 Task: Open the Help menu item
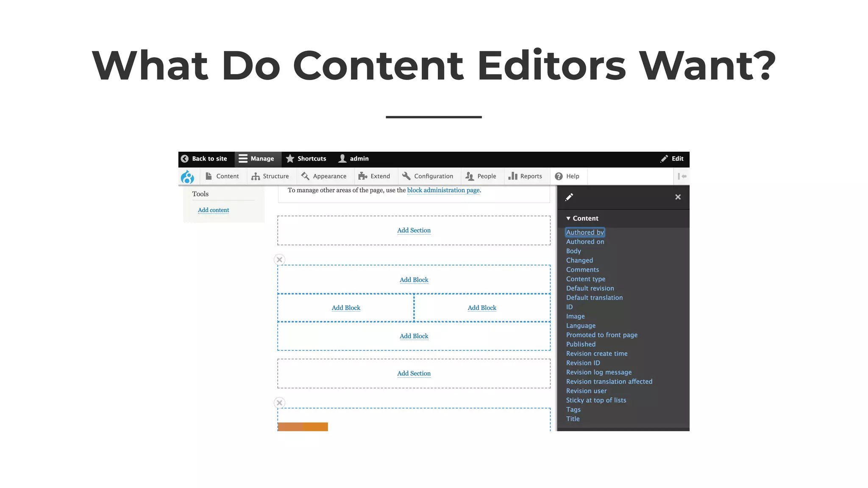point(567,176)
